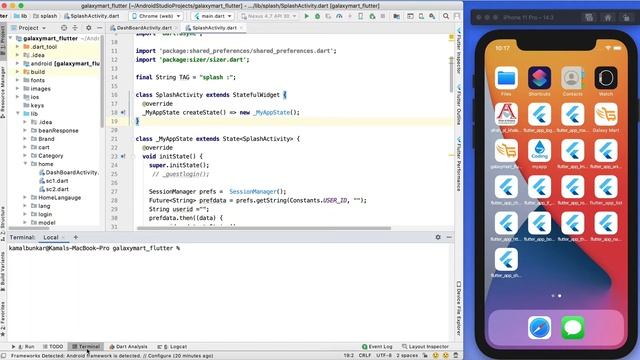Locate current file with crosshair icon
Screen dimensions: 640x360
coord(64,28)
